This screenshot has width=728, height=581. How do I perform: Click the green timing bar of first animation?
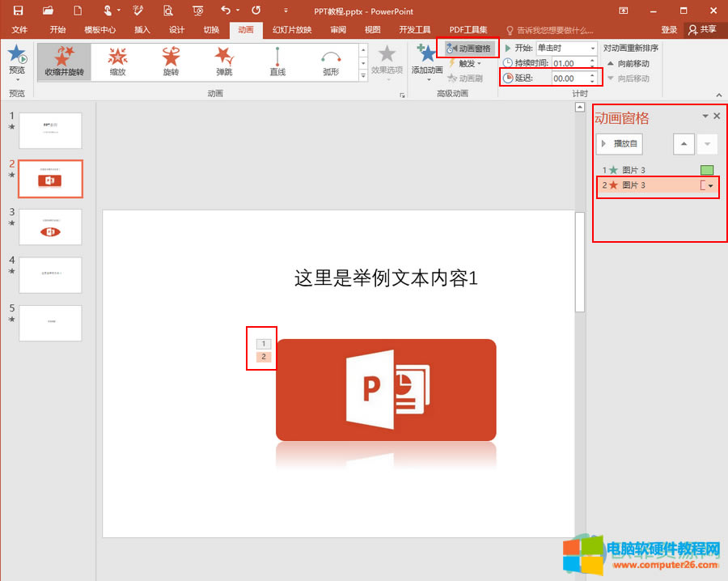pyautogui.click(x=707, y=170)
